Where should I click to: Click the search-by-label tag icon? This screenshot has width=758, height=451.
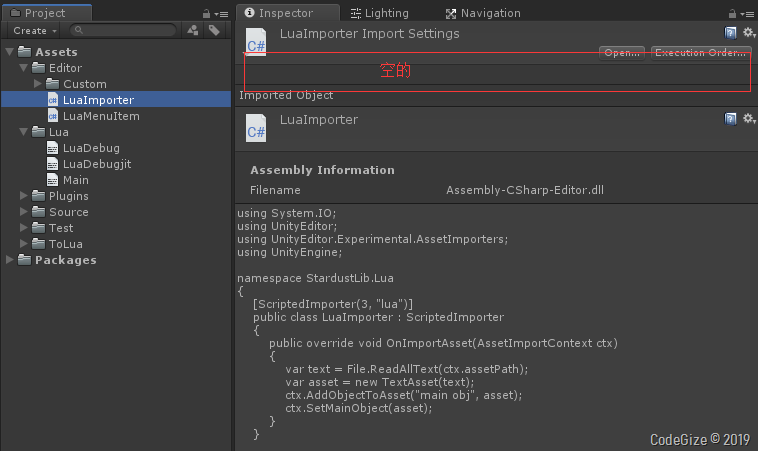pos(214,30)
